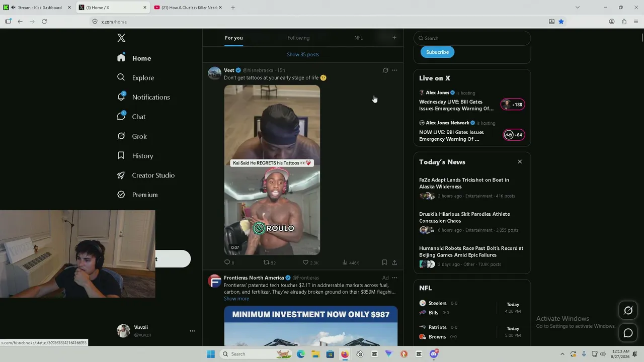Play the Kai tattoos video

[272, 170]
